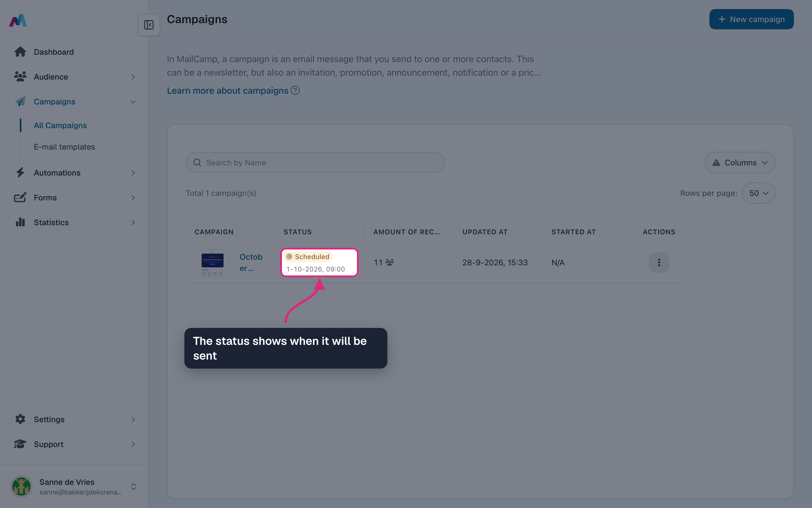Viewport: 812px width, 508px height.
Task: Open the rows per page dropdown
Action: 758,193
